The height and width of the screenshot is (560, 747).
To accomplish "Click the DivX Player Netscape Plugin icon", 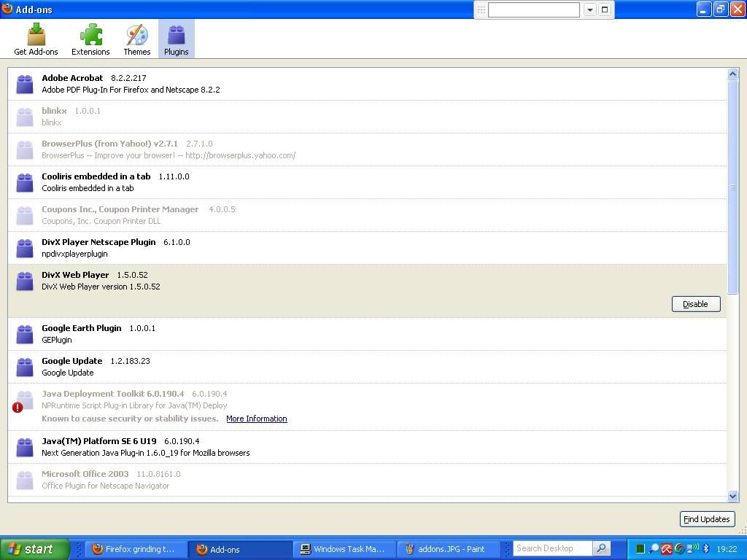I will point(25,248).
